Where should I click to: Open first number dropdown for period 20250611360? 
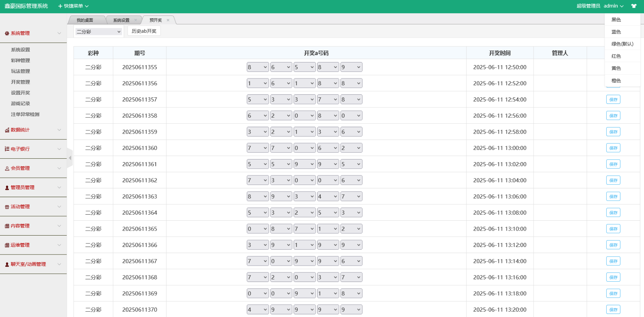pyautogui.click(x=257, y=148)
